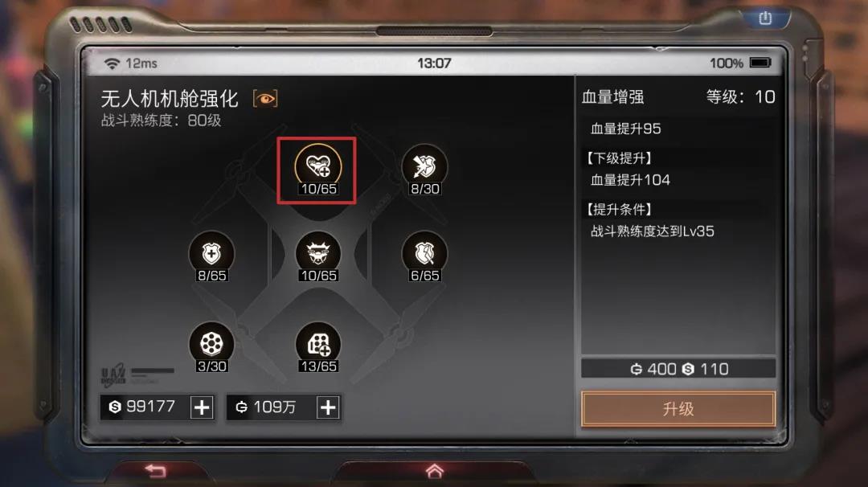Tap the home button at bottom

(435, 471)
